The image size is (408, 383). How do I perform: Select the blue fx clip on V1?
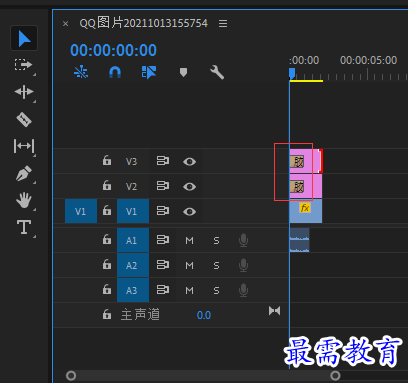click(306, 211)
